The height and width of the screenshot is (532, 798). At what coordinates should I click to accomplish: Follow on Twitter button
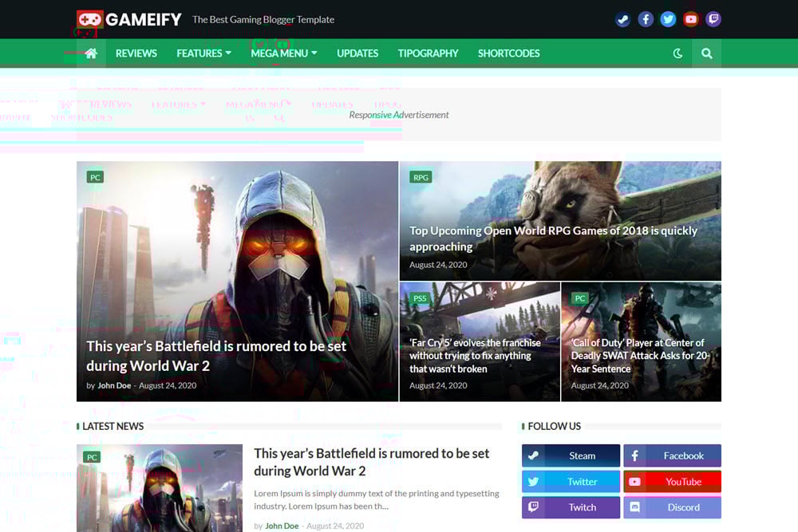(571, 481)
